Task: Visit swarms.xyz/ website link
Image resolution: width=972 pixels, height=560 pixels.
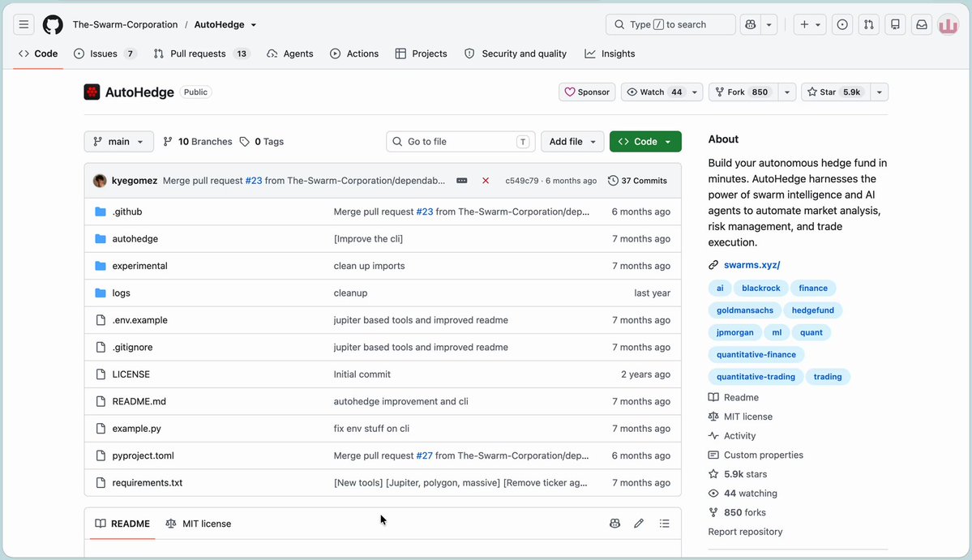Action: [x=752, y=265]
